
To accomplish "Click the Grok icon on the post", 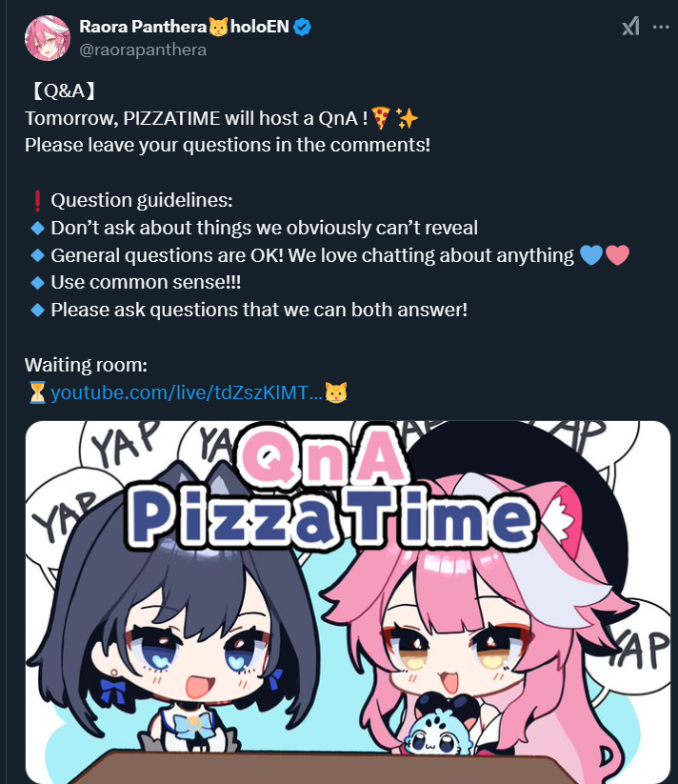I will pos(631,27).
